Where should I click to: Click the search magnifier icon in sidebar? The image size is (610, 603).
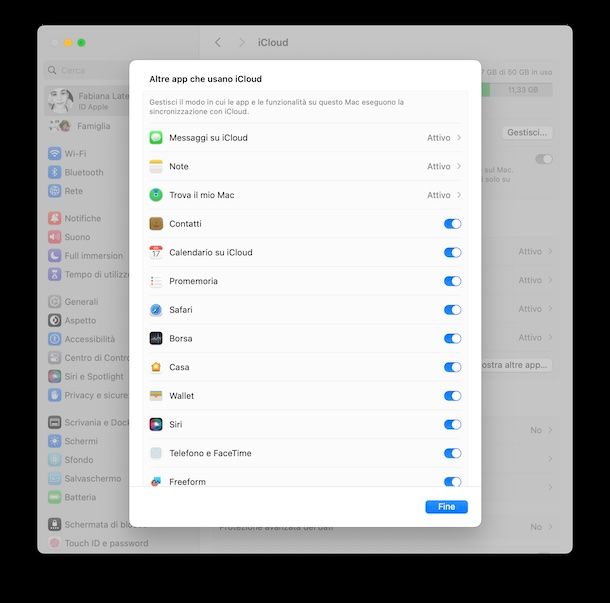tap(52, 70)
